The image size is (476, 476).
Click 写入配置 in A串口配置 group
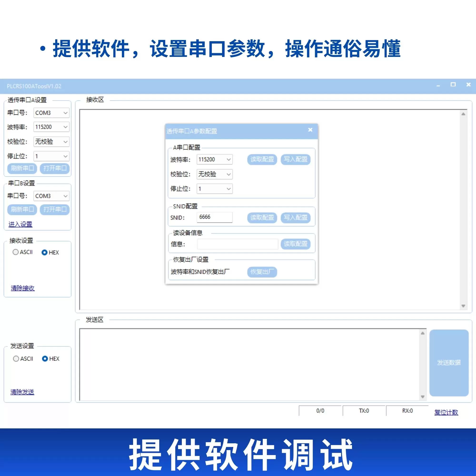click(x=296, y=159)
